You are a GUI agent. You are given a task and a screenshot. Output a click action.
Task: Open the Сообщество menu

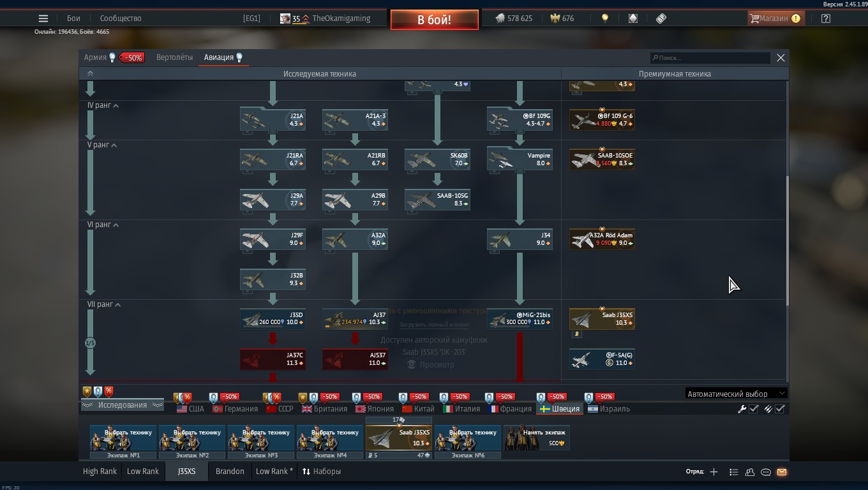point(121,19)
